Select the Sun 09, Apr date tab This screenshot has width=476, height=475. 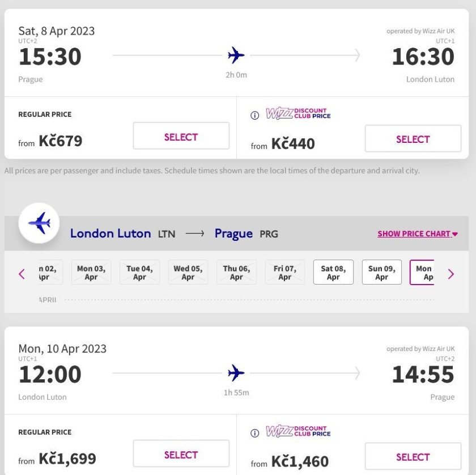pos(382,272)
